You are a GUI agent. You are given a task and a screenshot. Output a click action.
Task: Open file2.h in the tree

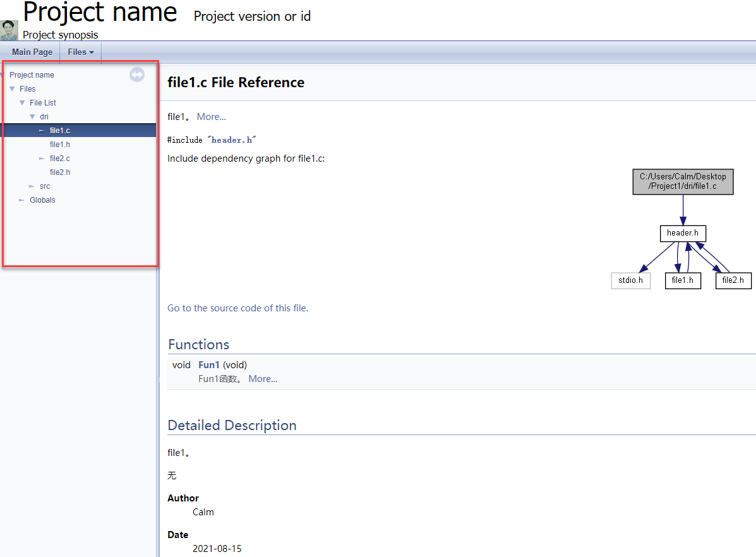tap(60, 172)
